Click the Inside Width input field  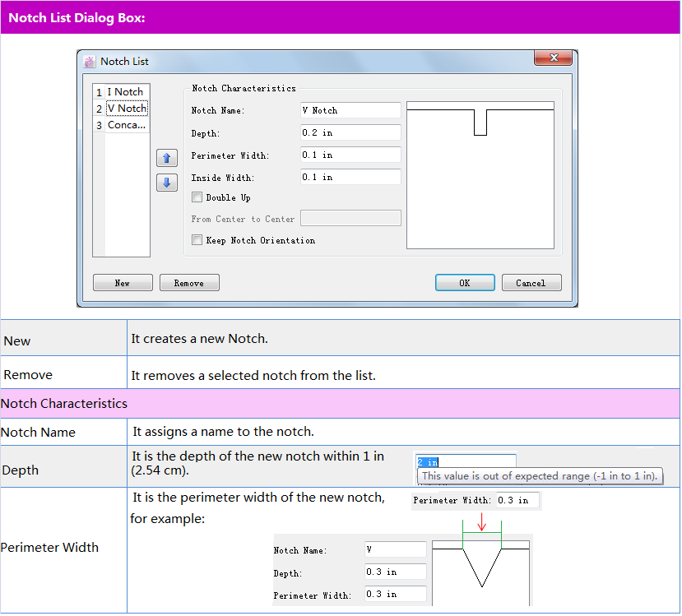pyautogui.click(x=350, y=177)
